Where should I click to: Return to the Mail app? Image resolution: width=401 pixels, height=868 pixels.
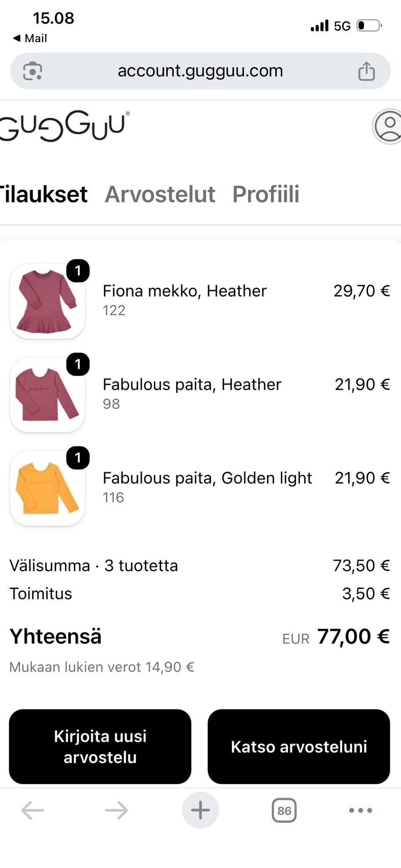click(x=30, y=38)
